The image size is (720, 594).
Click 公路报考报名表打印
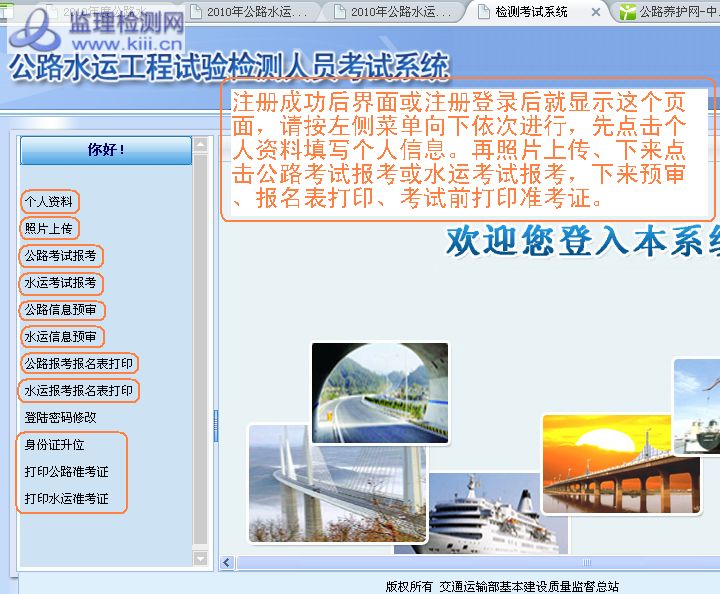[x=78, y=364]
